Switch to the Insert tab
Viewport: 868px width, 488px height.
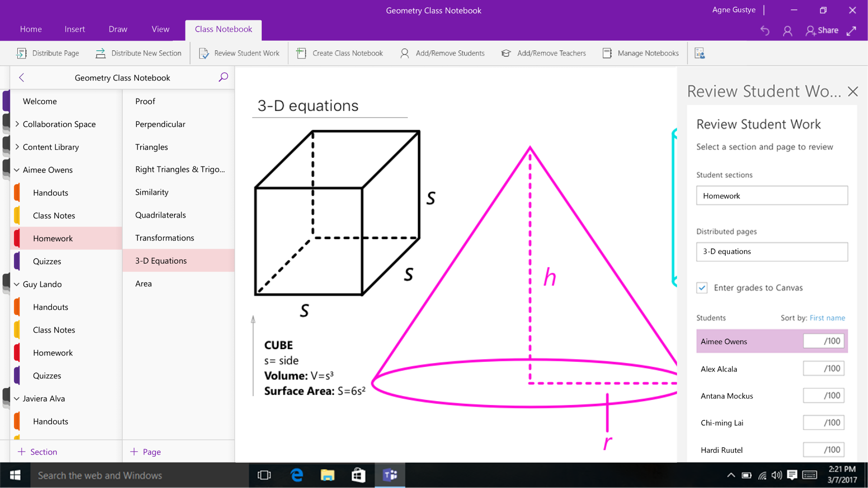click(x=75, y=29)
